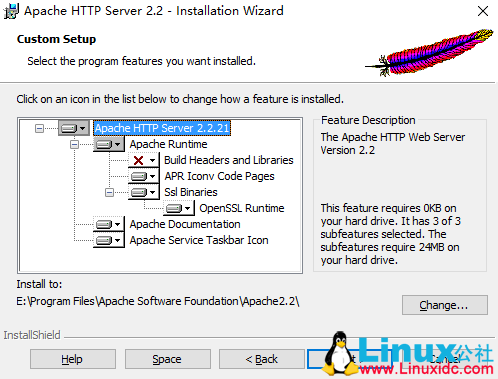
Task: Click the Help button
Action: pyautogui.click(x=73, y=359)
